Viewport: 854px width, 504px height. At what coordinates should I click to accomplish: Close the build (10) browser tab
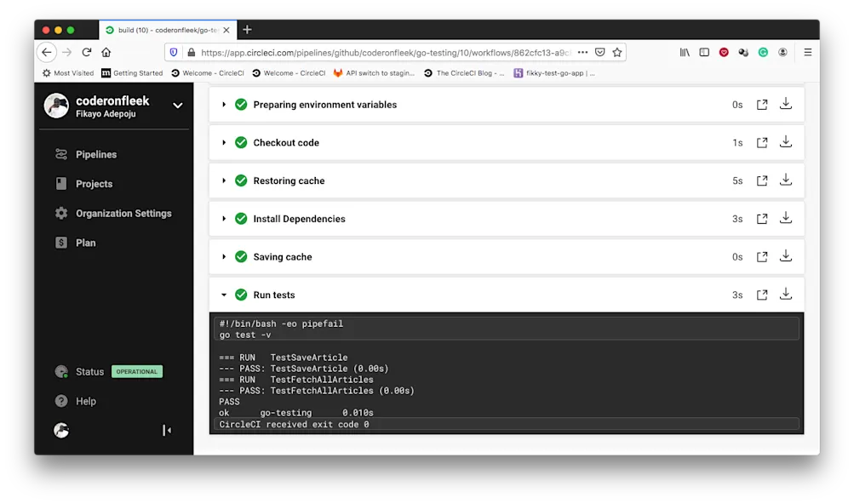pyautogui.click(x=226, y=30)
